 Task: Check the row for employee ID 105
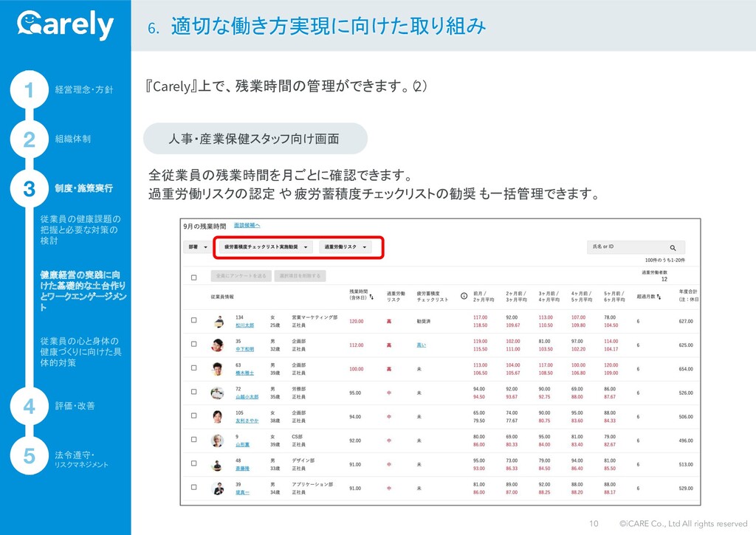pyautogui.click(x=194, y=415)
